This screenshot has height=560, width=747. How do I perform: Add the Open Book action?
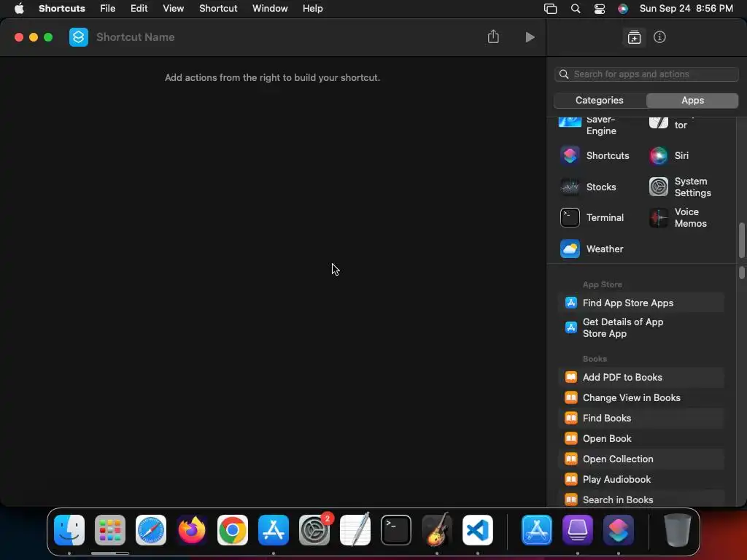641,438
